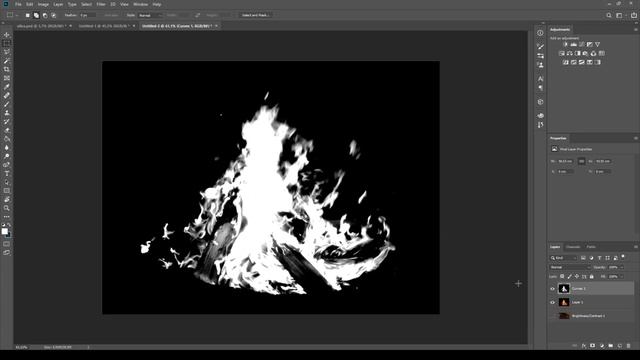Click the foreground color swatch

[4, 231]
